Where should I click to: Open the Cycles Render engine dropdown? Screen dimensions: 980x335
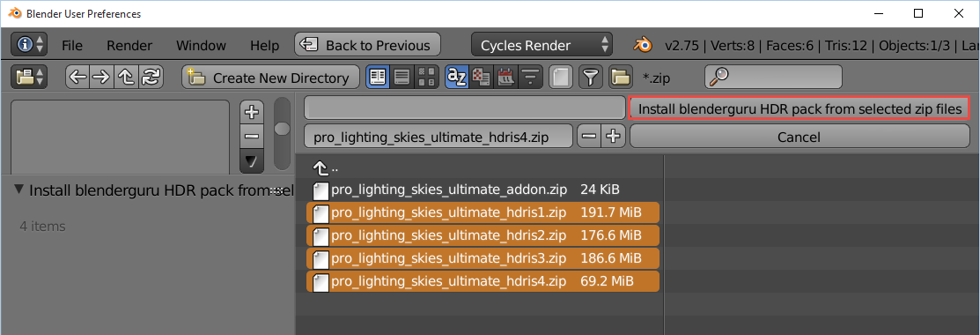542,45
